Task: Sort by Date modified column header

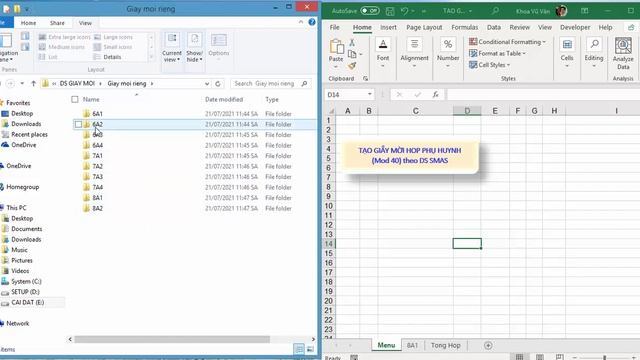Action: click(x=224, y=99)
